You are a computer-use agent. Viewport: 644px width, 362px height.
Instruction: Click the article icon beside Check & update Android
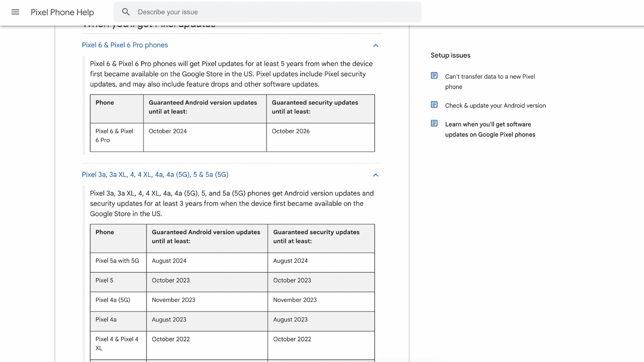(434, 105)
